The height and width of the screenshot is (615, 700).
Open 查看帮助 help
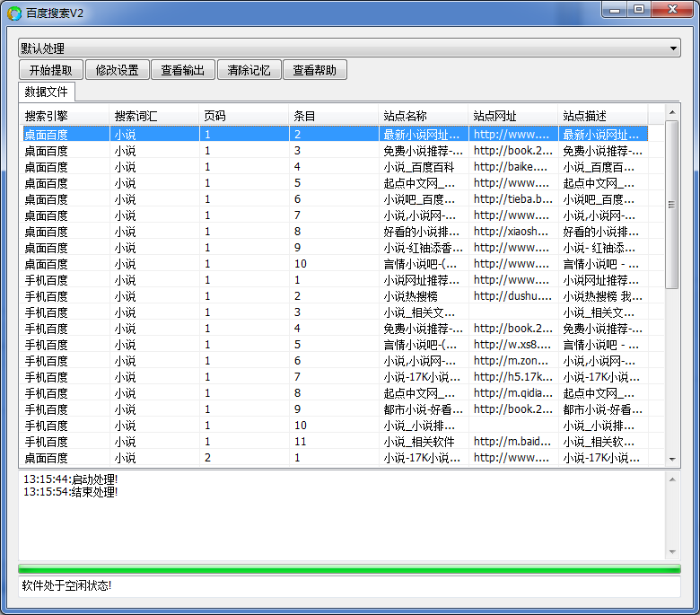(x=314, y=70)
